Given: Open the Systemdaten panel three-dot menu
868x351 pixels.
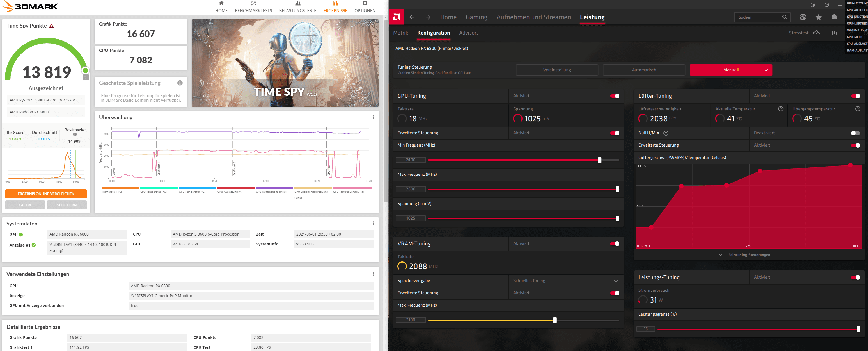Looking at the screenshot, I should 373,224.
